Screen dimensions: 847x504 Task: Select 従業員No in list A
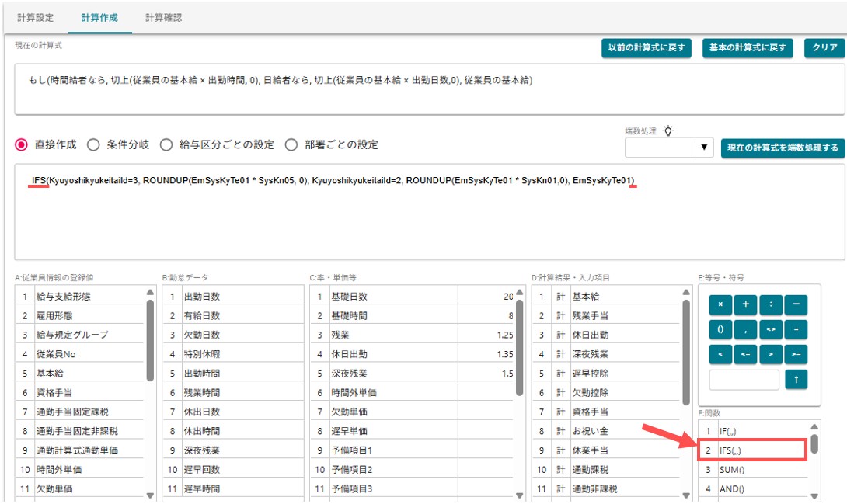click(80, 354)
